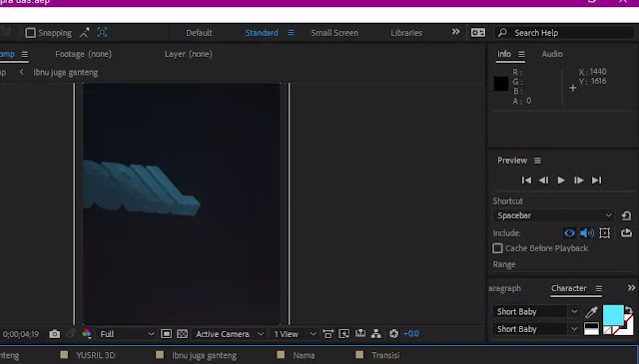The image size is (639, 364).
Task: Open the Audio panel tab
Action: (552, 54)
